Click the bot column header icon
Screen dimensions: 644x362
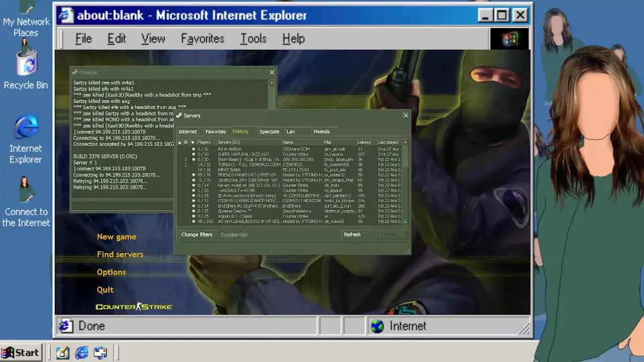coord(186,142)
